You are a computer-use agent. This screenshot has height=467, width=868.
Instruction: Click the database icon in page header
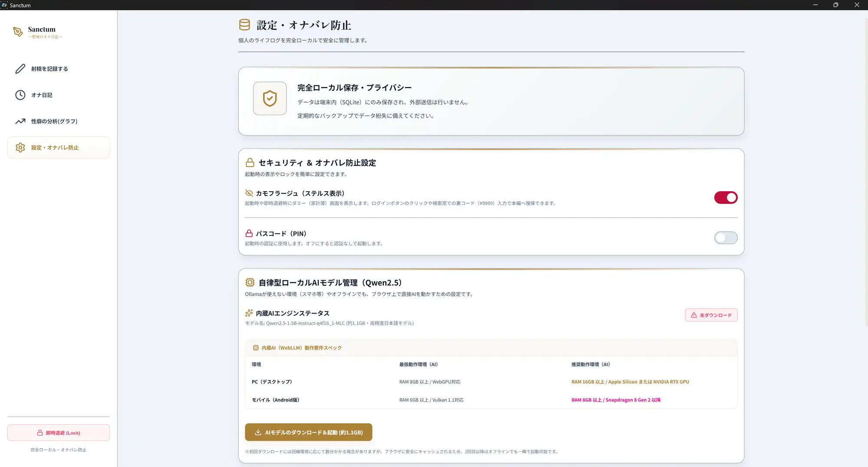coord(244,25)
